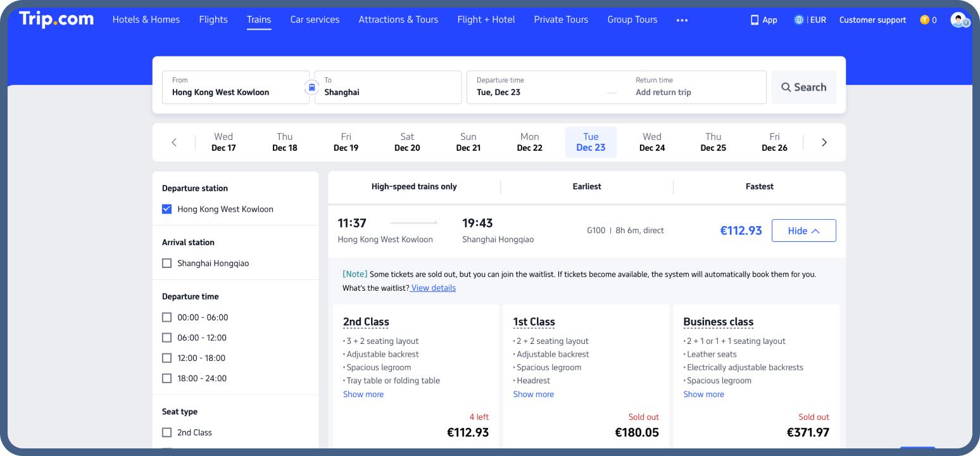
Task: Show previous dates with left arrow
Action: tap(174, 142)
